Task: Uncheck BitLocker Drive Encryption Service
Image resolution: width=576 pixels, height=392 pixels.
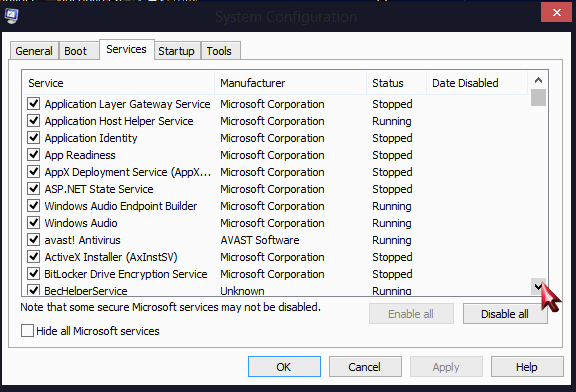Action: coord(33,274)
